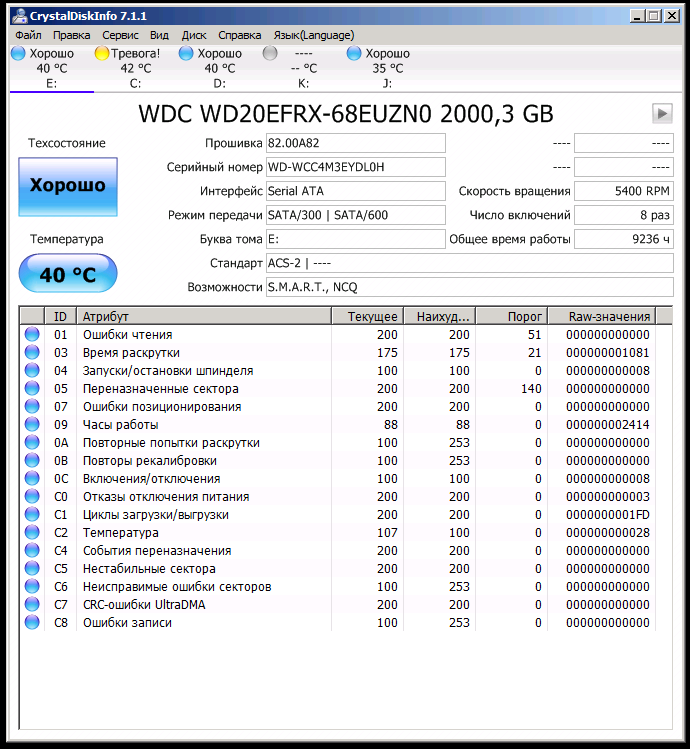The height and width of the screenshot is (749, 690).
Task: Click status orb of Включения/отключения row
Action: pyautogui.click(x=32, y=479)
